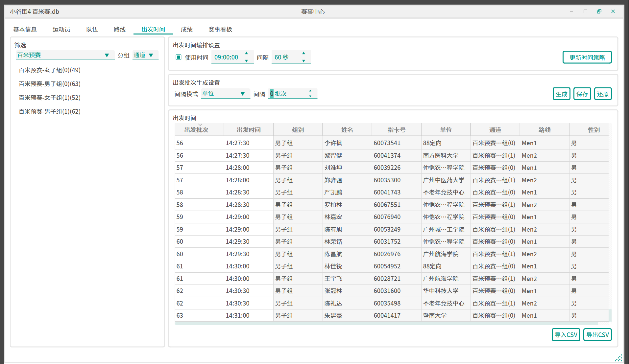Viewport: 629px width, 364px height.
Task: Decrease the 60-second interval with down arrow
Action: click(303, 61)
